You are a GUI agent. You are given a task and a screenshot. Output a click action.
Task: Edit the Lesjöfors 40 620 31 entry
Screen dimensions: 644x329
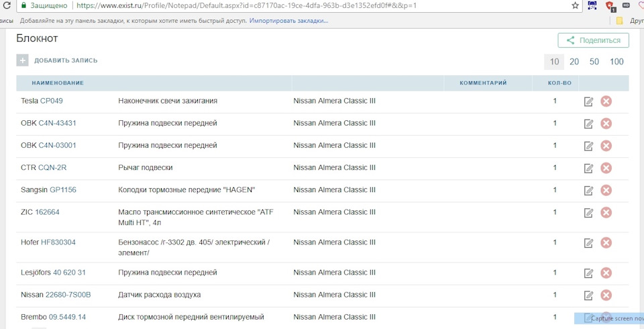coord(588,273)
